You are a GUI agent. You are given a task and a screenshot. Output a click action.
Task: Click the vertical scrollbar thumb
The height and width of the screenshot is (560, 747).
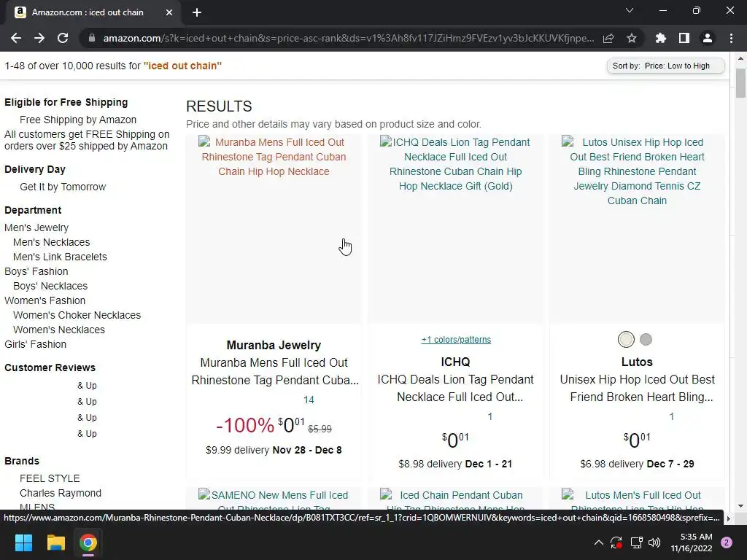click(x=740, y=83)
